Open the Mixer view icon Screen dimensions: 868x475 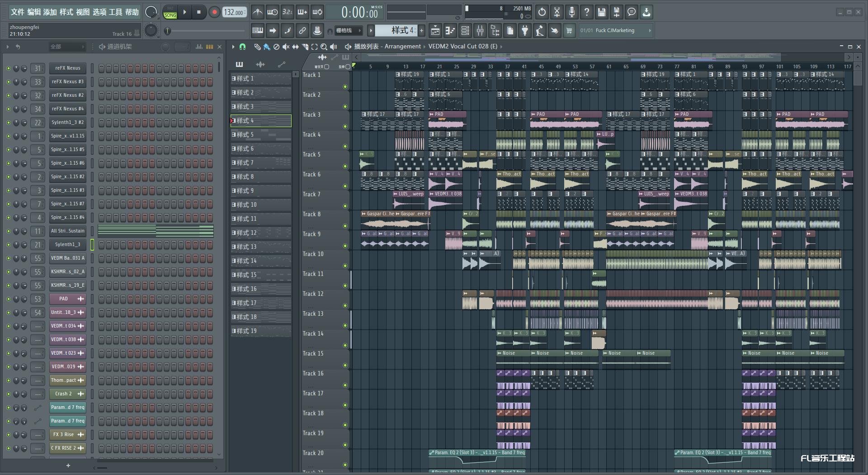point(480,30)
